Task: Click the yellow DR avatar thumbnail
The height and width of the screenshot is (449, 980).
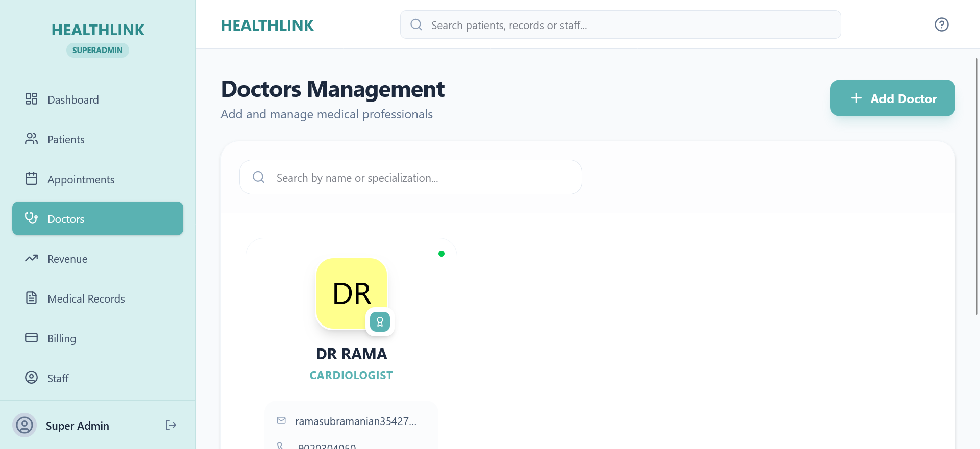Action: coord(352,293)
